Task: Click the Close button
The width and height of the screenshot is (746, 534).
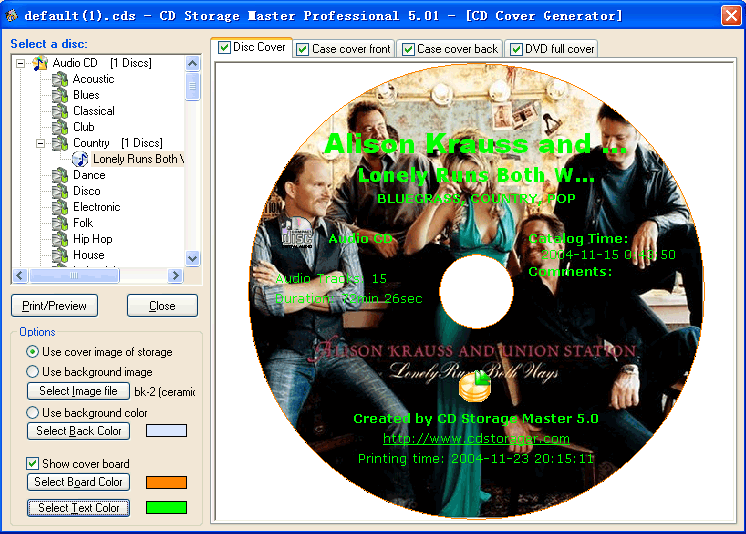Action: tap(162, 306)
